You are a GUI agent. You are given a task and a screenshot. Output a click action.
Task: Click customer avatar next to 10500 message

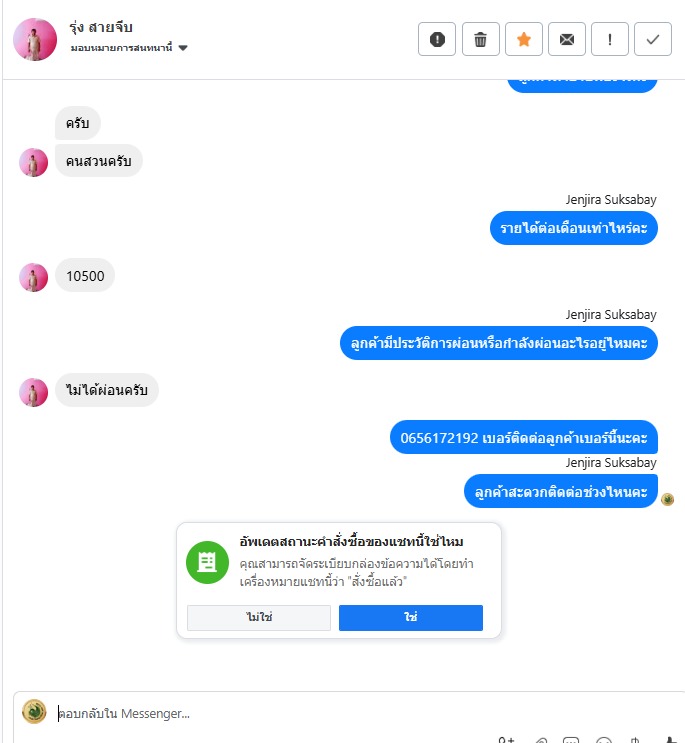click(x=33, y=277)
